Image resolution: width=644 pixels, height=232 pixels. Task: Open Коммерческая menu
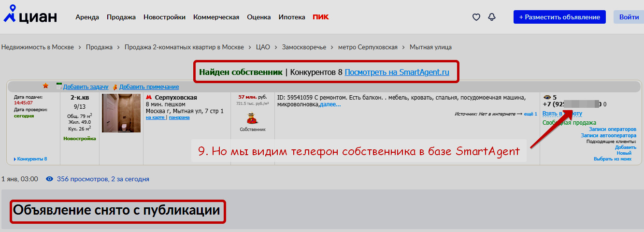216,17
